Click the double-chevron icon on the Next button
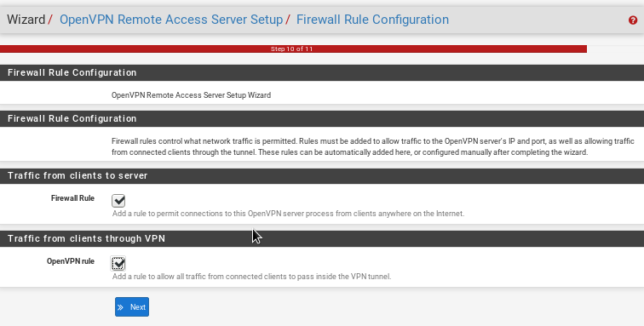Image resolution: width=644 pixels, height=326 pixels. point(120,307)
